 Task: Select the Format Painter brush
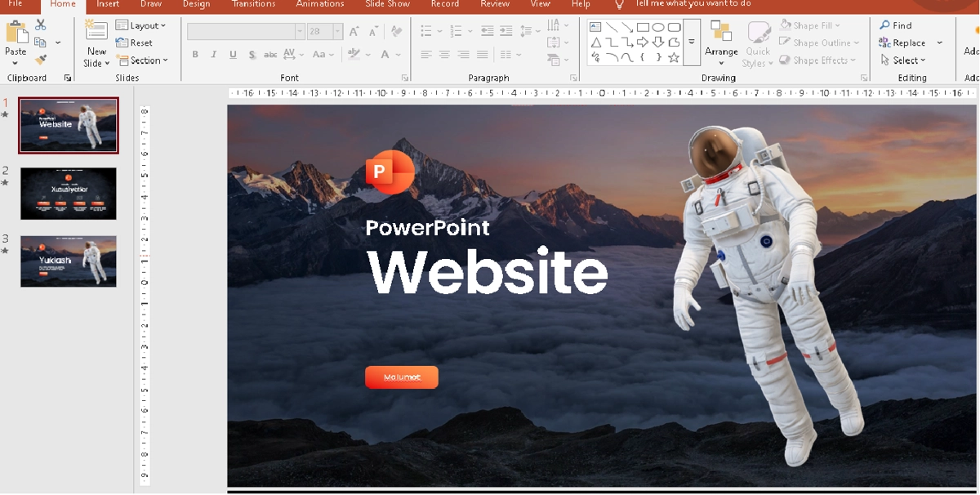pos(41,60)
